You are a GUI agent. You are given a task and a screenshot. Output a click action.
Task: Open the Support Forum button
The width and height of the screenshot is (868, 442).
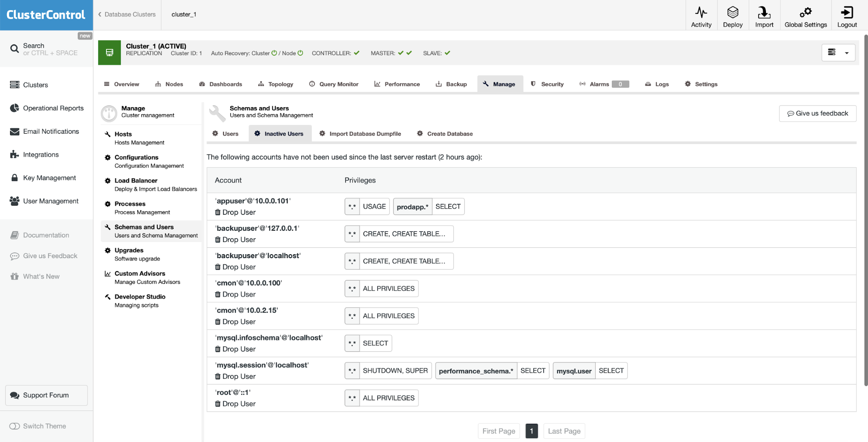(x=46, y=395)
